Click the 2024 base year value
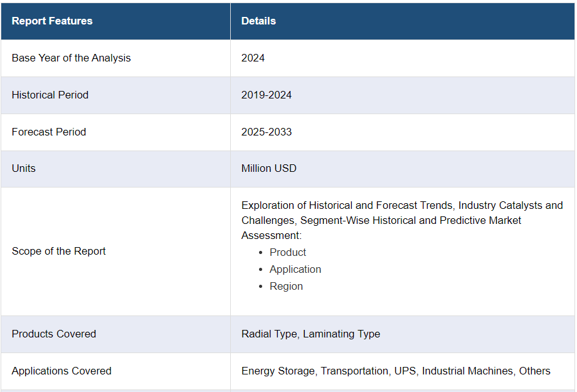The width and height of the screenshot is (577, 392). [x=253, y=58]
